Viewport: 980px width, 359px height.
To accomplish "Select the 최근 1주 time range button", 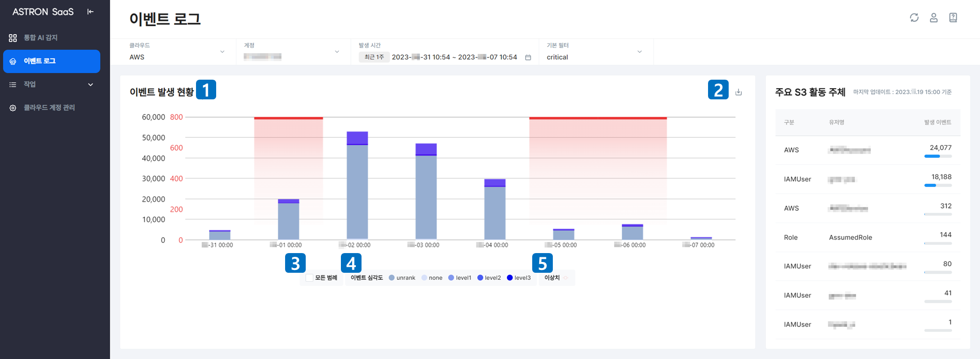I will coord(374,57).
